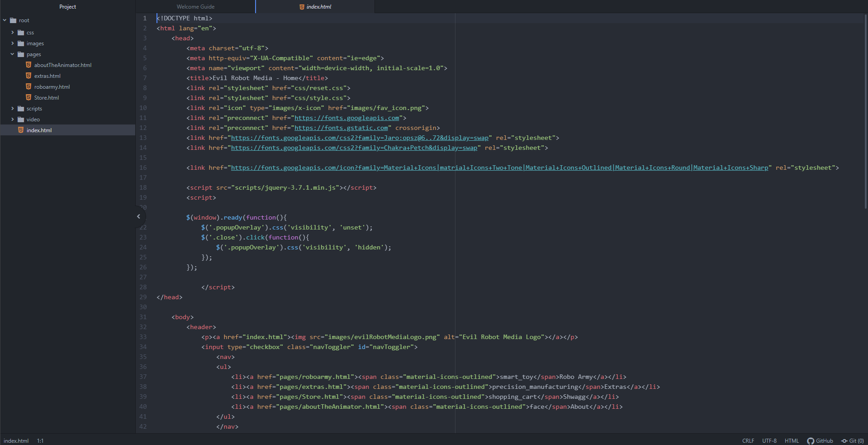Viewport: 868px width, 445px height.
Task: Open Store.html from the tree
Action: click(x=47, y=98)
